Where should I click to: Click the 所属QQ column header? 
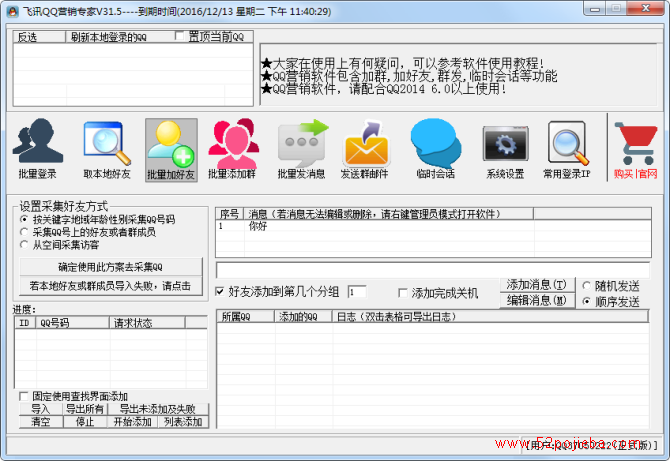(x=246, y=316)
